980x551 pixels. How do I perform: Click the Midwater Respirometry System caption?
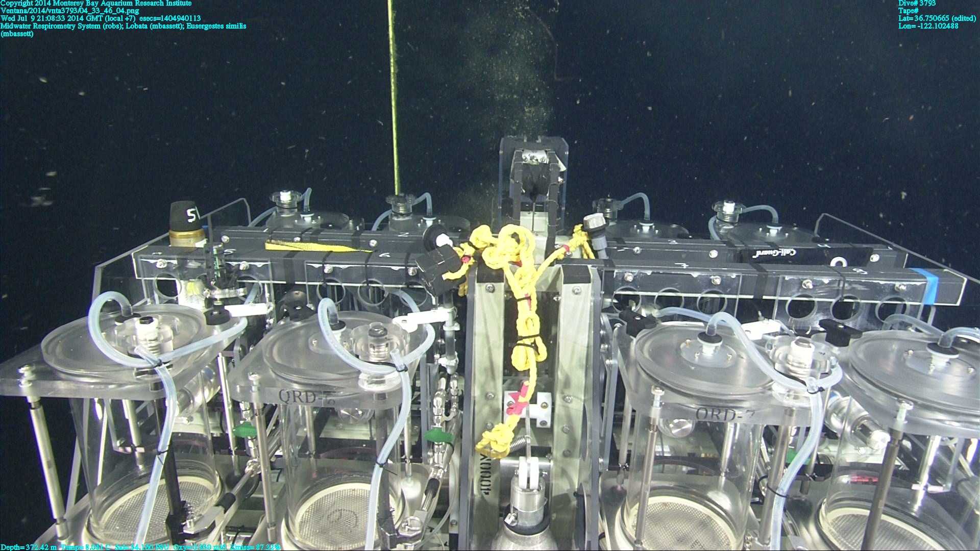coord(123,26)
